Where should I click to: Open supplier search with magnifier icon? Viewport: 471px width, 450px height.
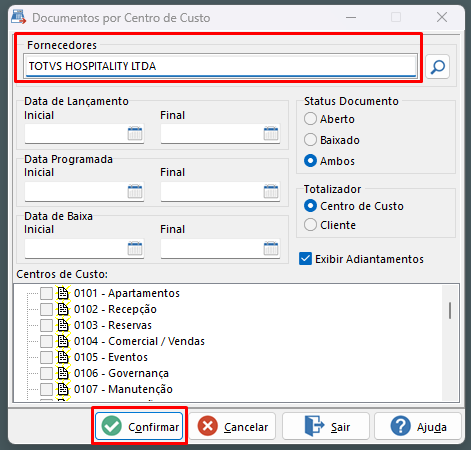pos(437,67)
